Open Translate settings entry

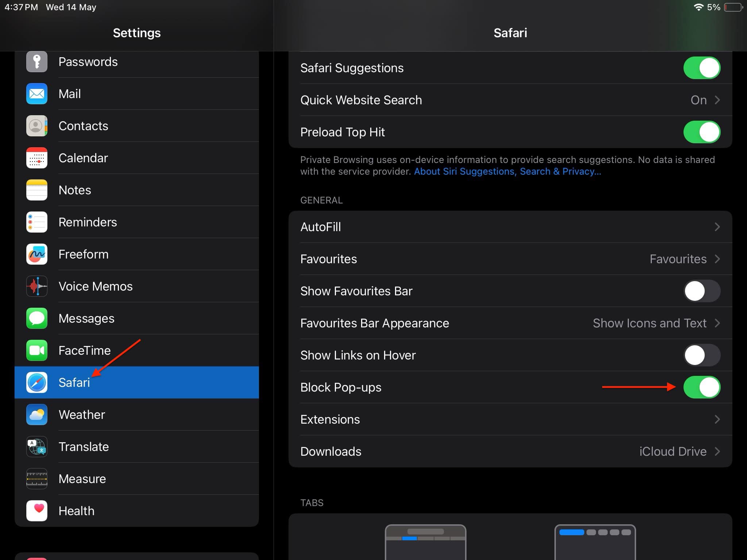tap(84, 447)
